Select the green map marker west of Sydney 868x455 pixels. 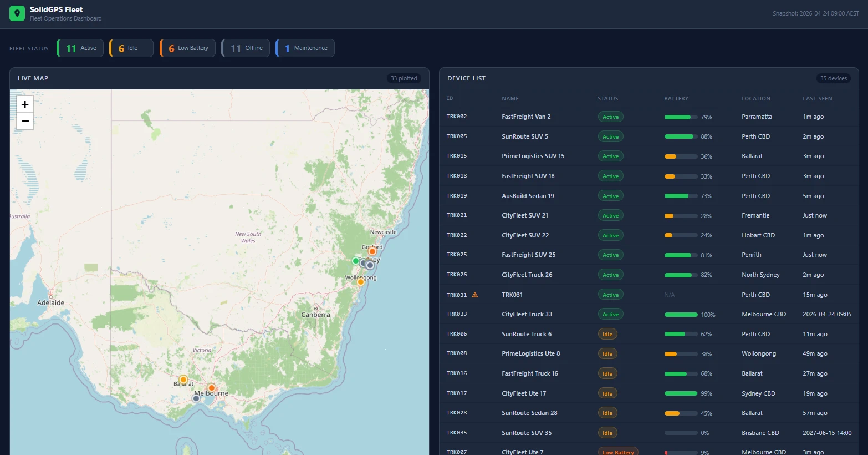click(356, 261)
